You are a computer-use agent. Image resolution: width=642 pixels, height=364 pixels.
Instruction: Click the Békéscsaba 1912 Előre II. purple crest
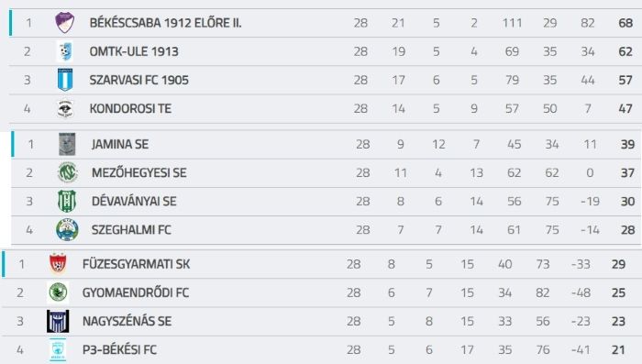[65, 23]
